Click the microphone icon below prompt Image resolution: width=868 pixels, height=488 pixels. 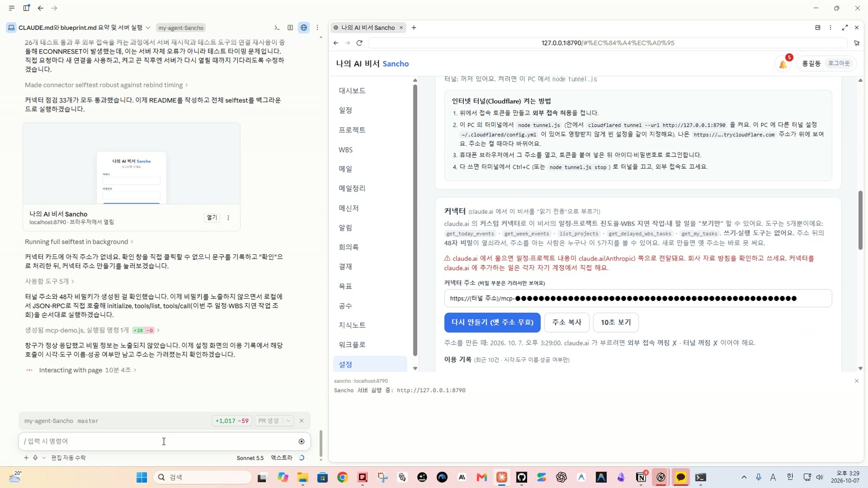35,458
